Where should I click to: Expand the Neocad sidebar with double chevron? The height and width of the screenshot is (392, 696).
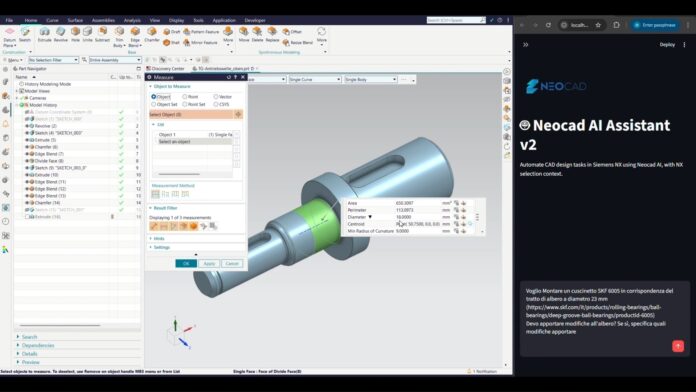tap(526, 45)
